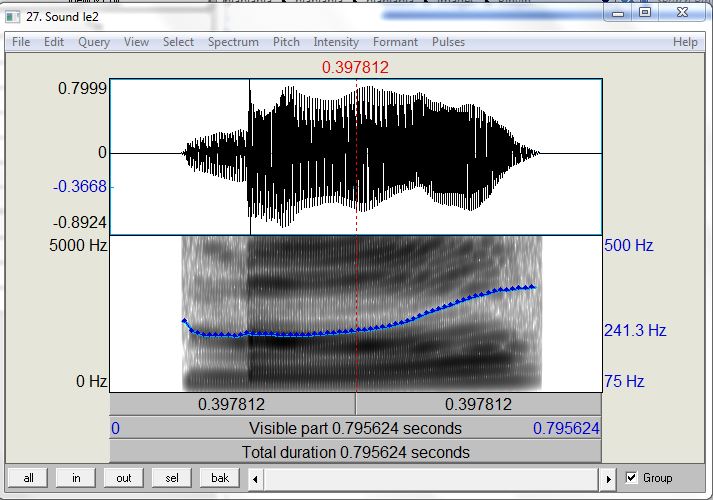This screenshot has width=713, height=500.
Task: Click the horizontal scrollbar track
Action: click(432, 479)
